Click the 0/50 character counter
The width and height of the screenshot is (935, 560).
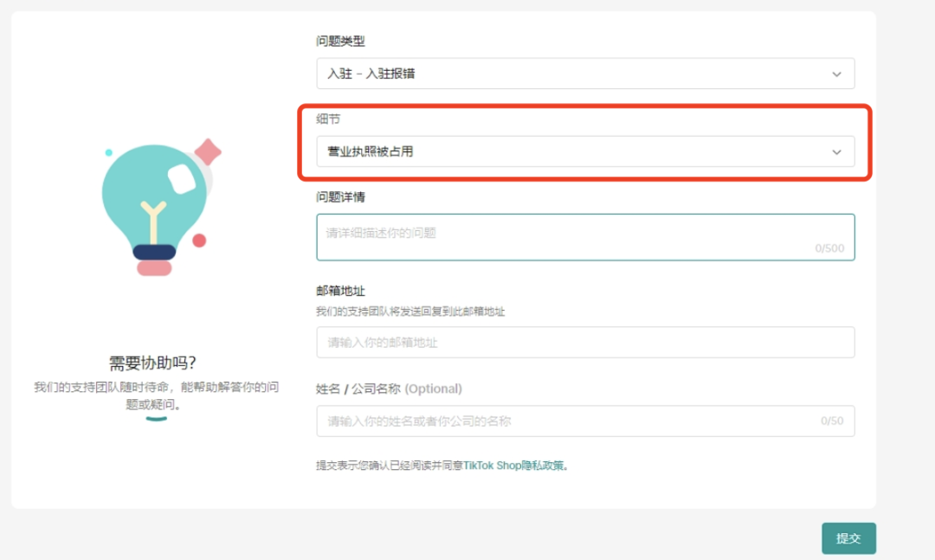click(x=831, y=422)
